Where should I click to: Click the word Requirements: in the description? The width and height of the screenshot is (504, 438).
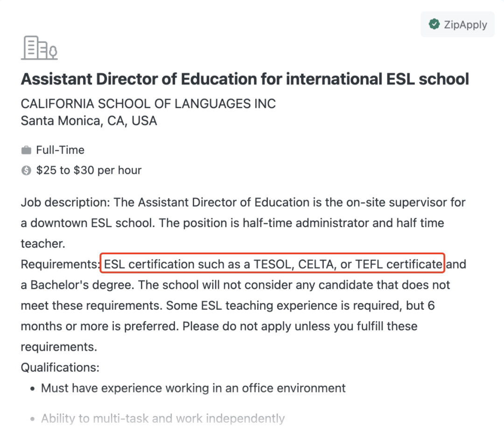tap(60, 264)
